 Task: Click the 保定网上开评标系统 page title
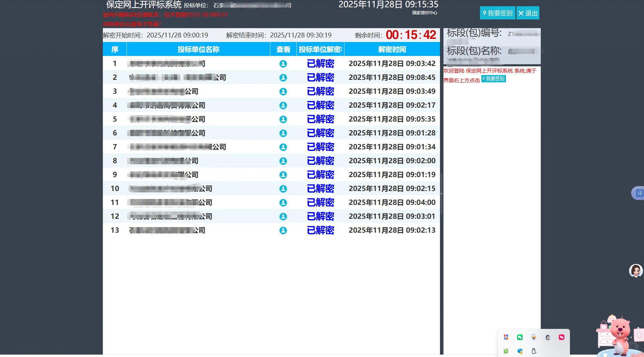(x=144, y=5)
